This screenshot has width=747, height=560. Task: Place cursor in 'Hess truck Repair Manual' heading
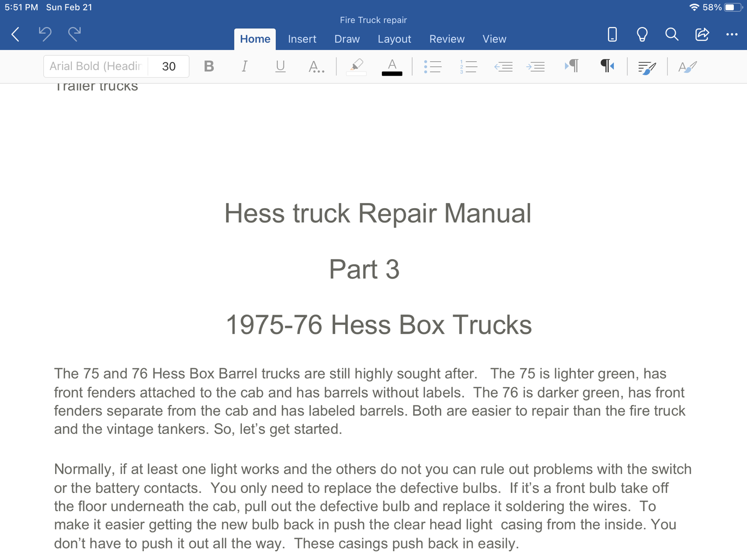point(378,213)
